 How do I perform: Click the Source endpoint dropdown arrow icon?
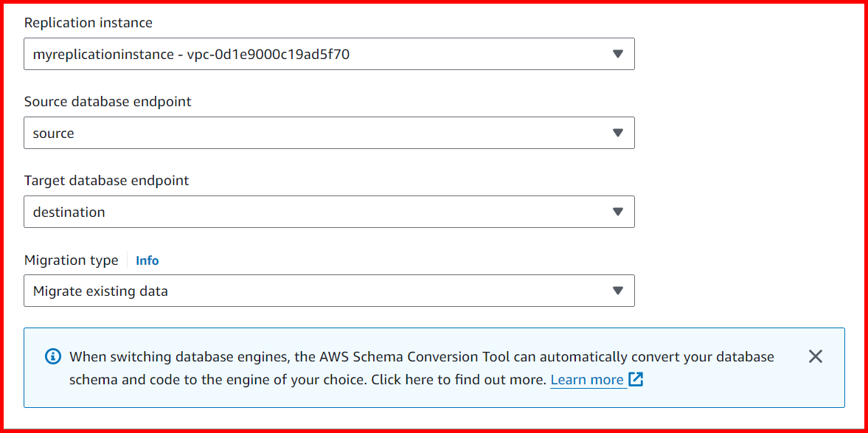618,133
